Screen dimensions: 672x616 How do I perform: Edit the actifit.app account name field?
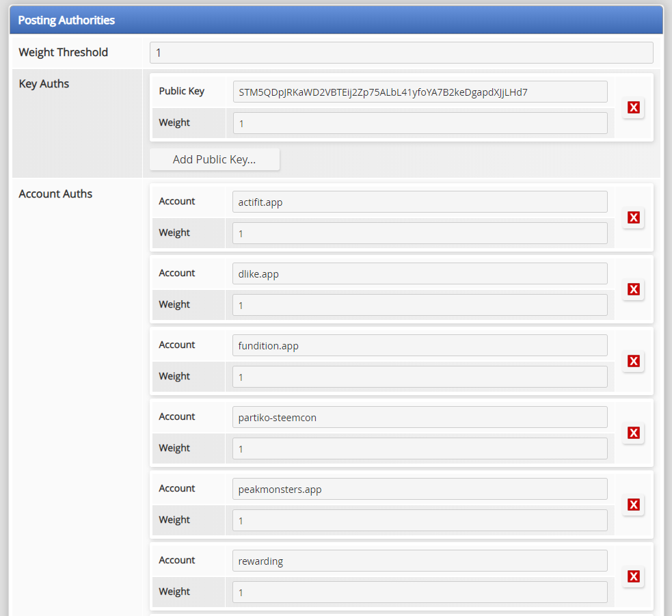click(x=420, y=202)
